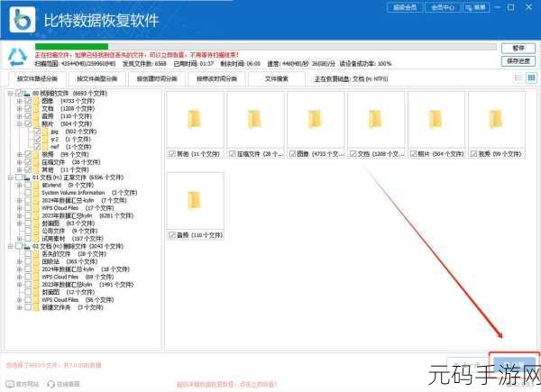Select WPS Cloud Files (56个文件) row
This screenshot has width=541, height=392.
(78, 299)
